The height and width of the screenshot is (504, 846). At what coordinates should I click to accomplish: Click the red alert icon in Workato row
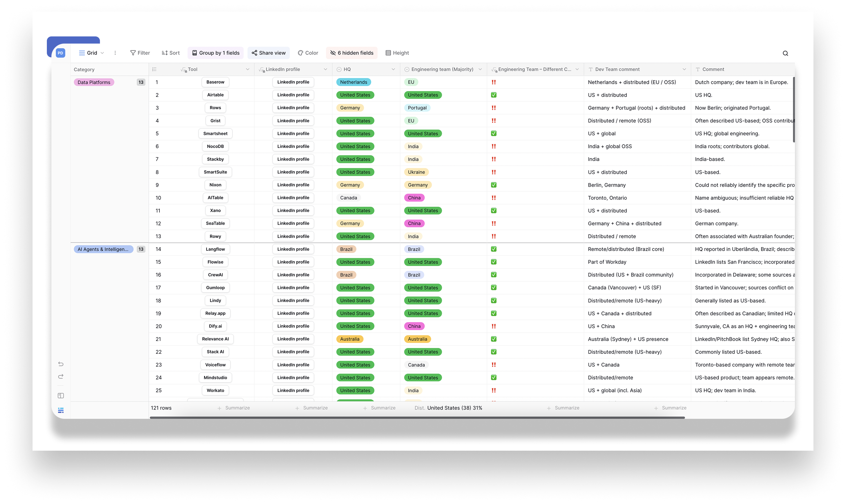point(494,390)
